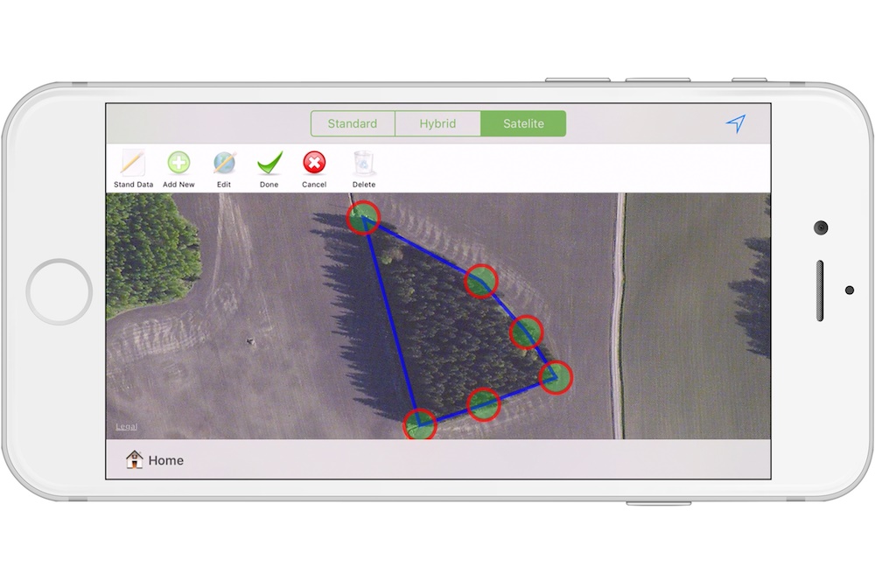Select the topmost polygon vertex handle
Screen dimensions: 875x588
coord(363,218)
